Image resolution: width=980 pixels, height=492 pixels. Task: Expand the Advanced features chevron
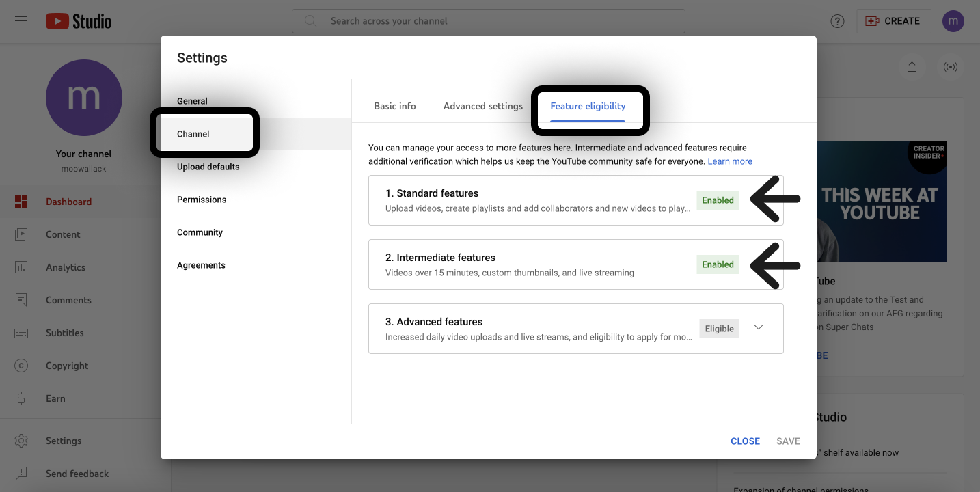758,327
